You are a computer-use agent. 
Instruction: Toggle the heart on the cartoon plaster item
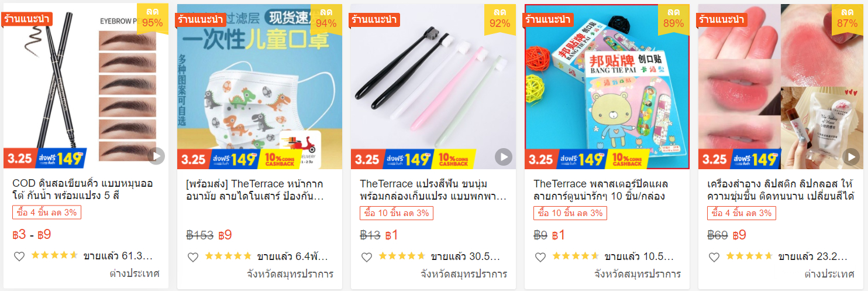540,256
